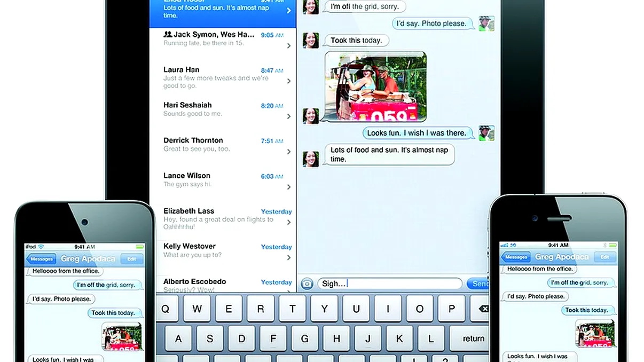This screenshot has width=644, height=362.
Task: Select the Elizabeth Lass conversation
Action: [x=223, y=218]
